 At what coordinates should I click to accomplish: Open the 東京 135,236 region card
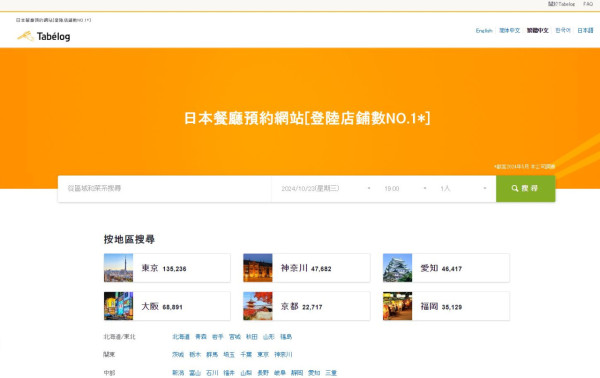167,268
